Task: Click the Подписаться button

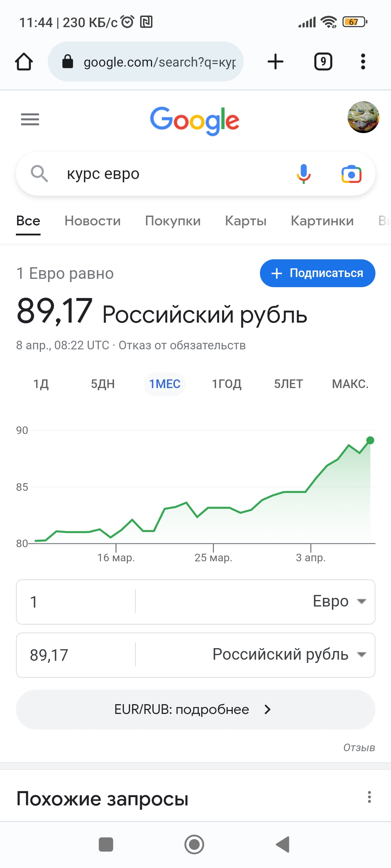Action: click(318, 273)
